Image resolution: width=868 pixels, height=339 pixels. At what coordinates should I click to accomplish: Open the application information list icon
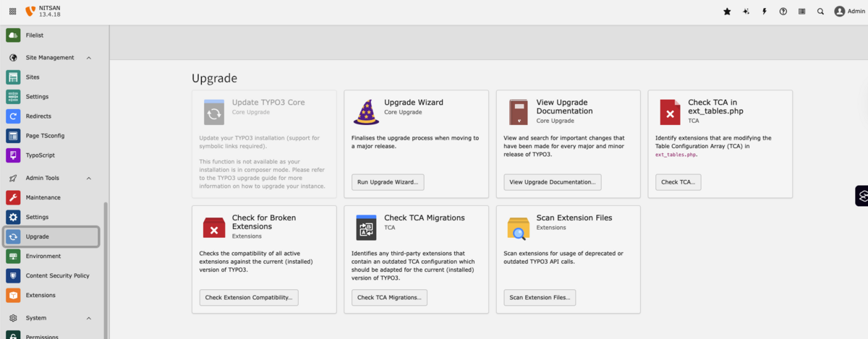coord(801,12)
